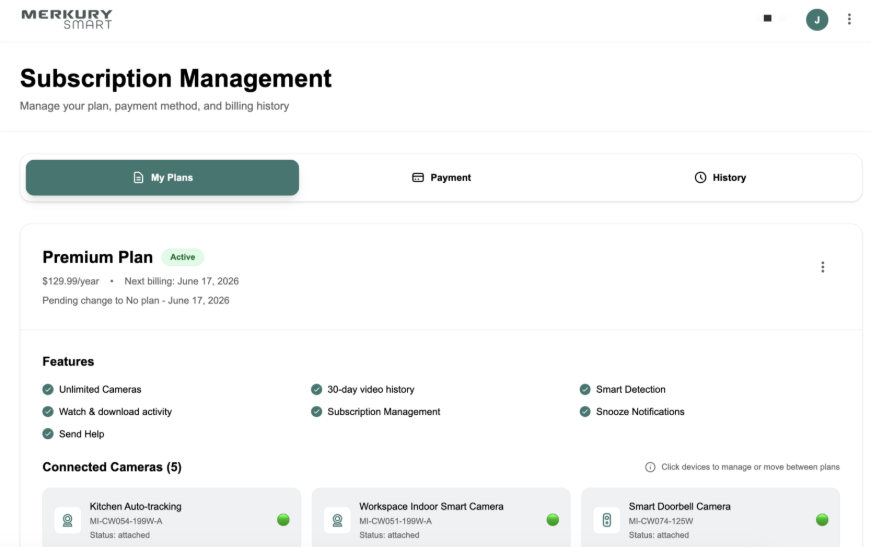871x547 pixels.
Task: Click the small black square header icon
Action: pos(767,18)
